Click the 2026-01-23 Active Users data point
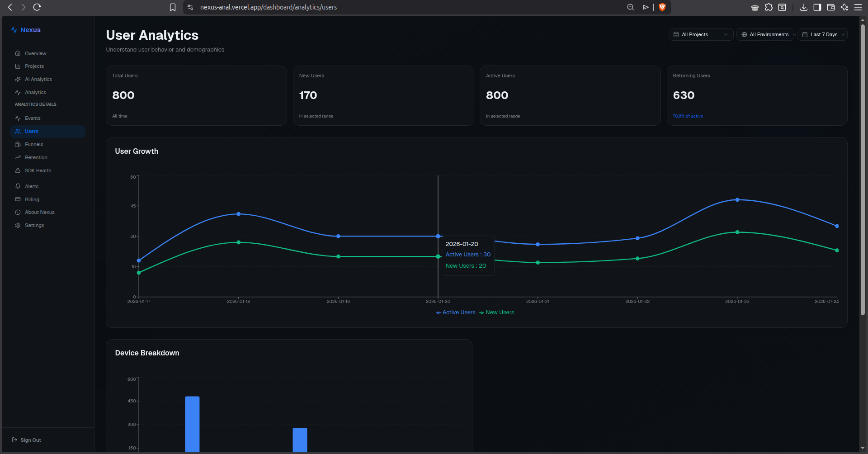The height and width of the screenshot is (454, 868). (x=737, y=199)
